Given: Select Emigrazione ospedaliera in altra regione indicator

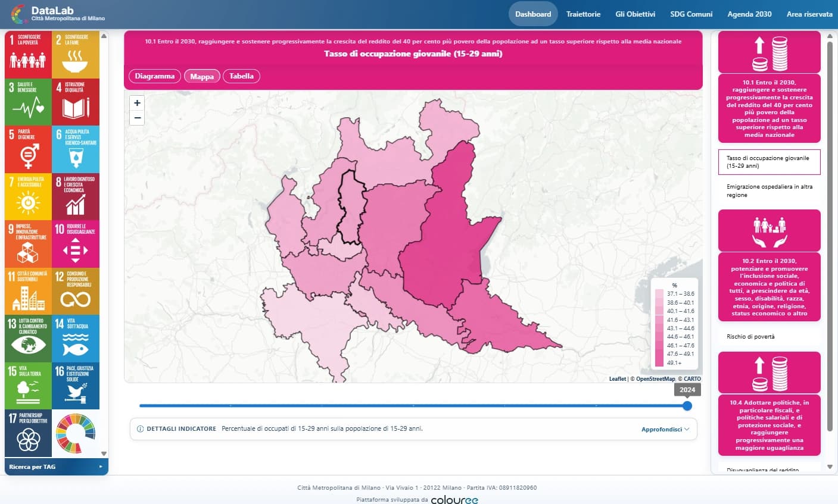Looking at the screenshot, I should click(770, 191).
